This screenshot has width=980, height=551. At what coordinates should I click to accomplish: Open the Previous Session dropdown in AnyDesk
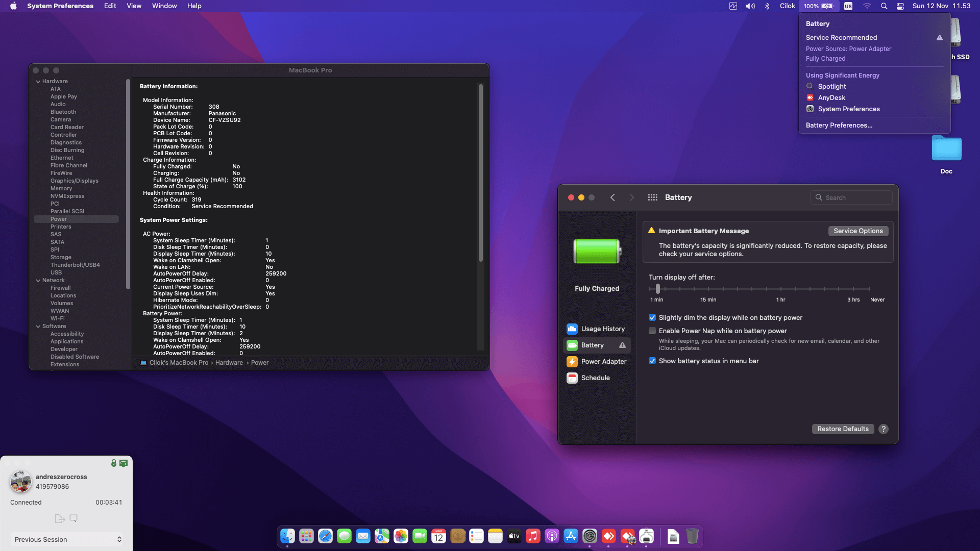67,539
